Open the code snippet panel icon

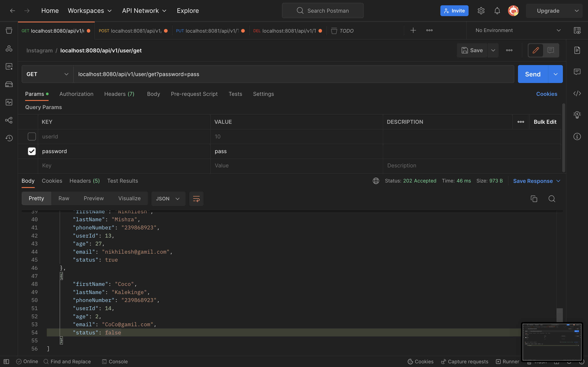click(577, 94)
